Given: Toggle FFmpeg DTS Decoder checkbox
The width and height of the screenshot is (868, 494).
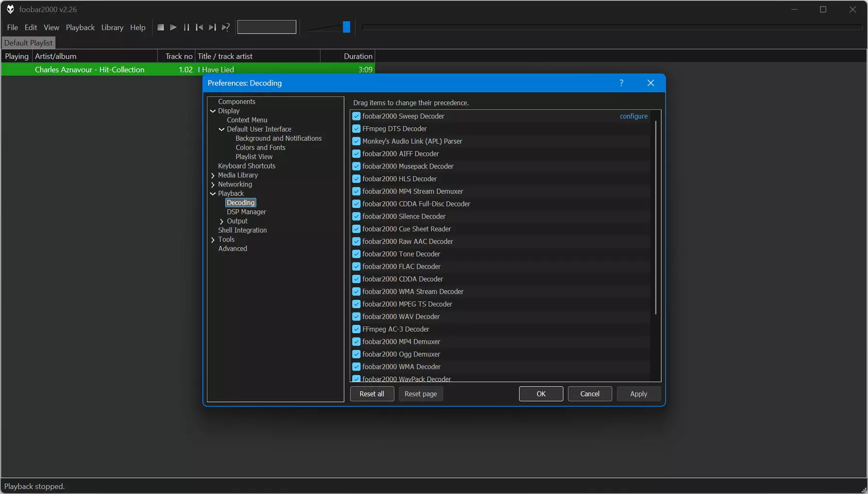Looking at the screenshot, I should coord(356,129).
